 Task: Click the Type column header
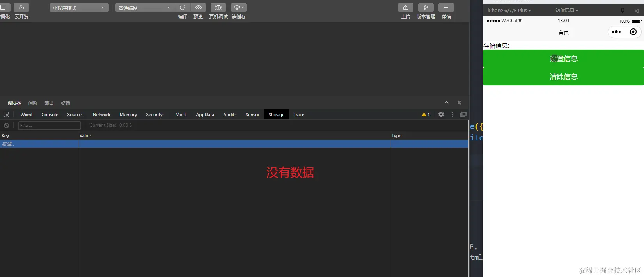429,136
